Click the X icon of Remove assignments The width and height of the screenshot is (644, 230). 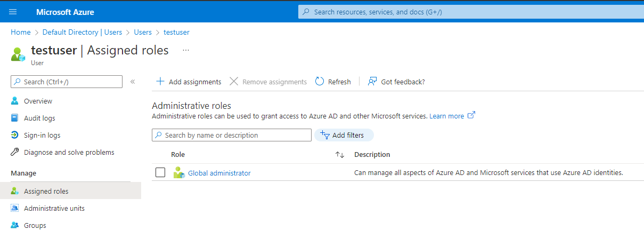[x=234, y=81]
